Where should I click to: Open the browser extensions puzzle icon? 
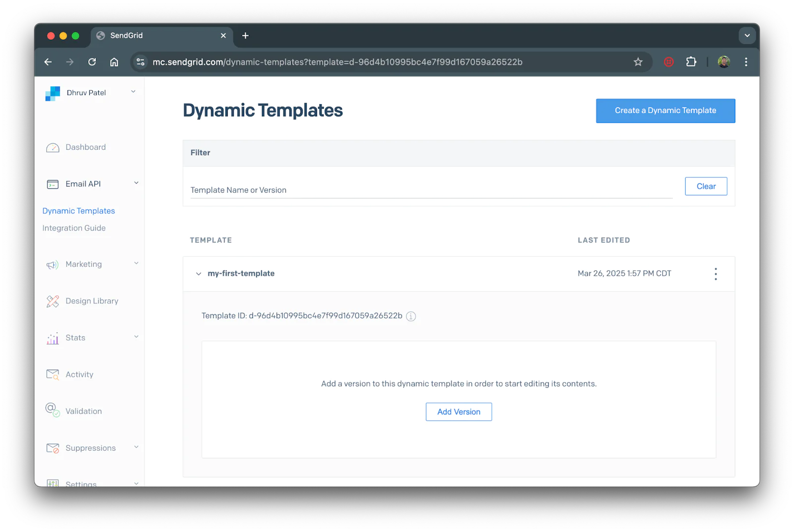click(691, 62)
